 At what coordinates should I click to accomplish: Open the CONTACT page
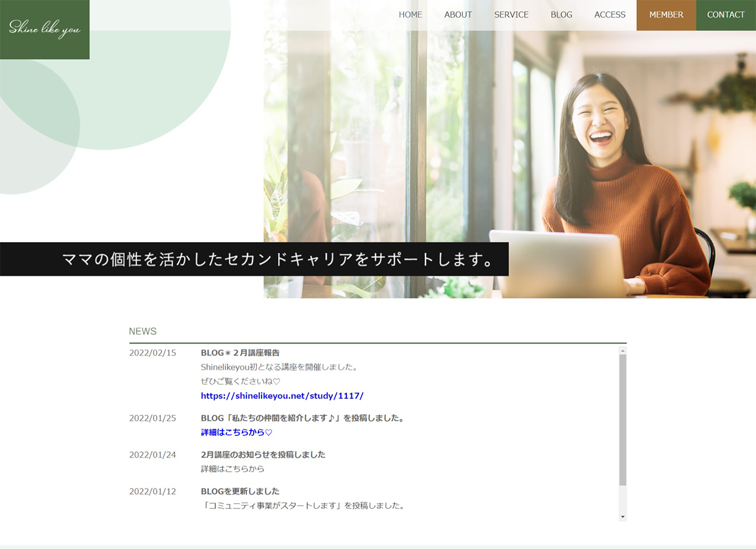point(726,15)
